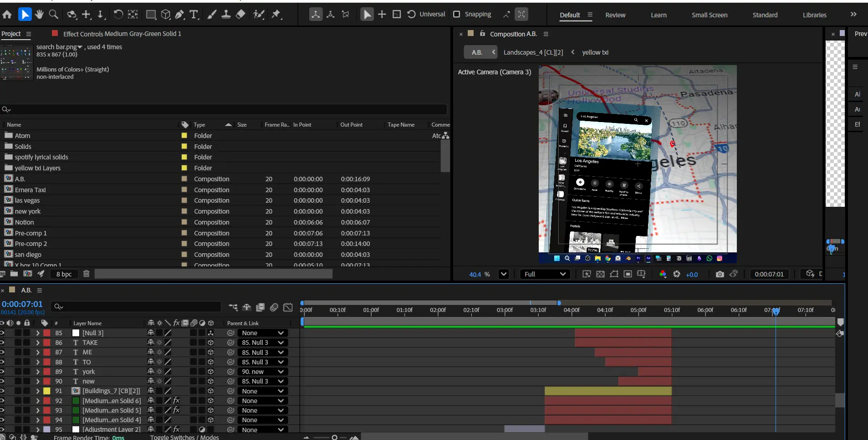Open the Full resolution dropdown

(x=545, y=274)
